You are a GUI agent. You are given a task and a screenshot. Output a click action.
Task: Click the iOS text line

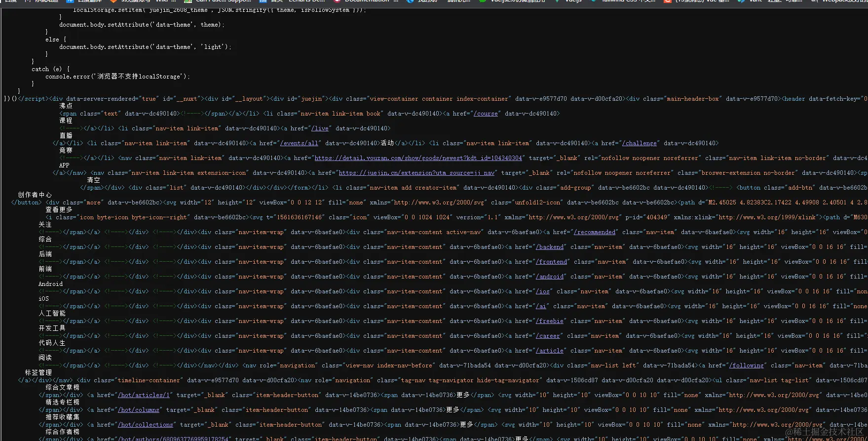43,299
